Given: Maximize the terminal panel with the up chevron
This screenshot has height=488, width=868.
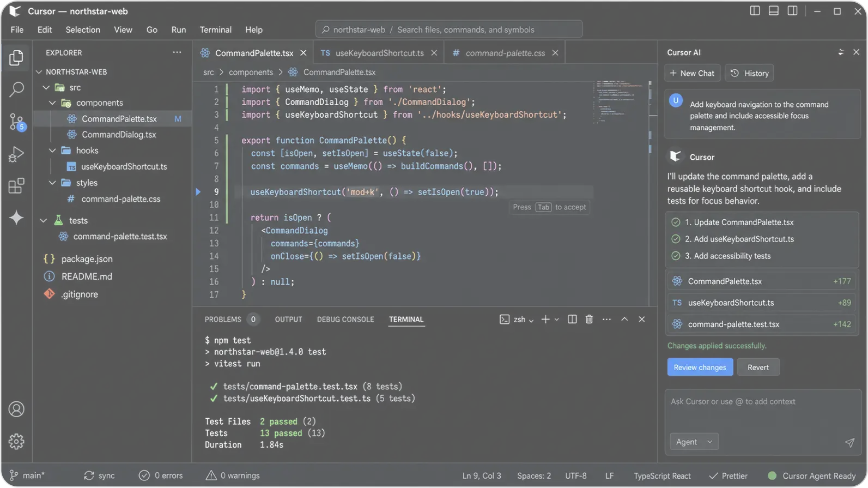Looking at the screenshot, I should [x=624, y=320].
